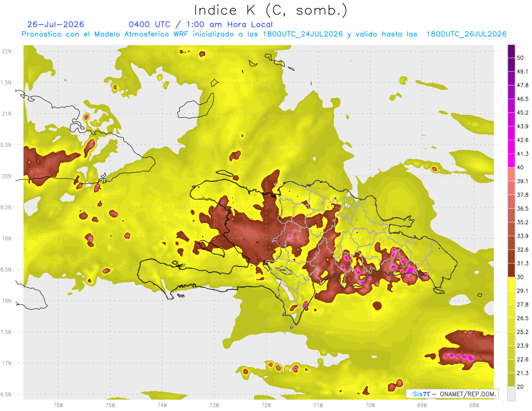Click the '30' color scale value

tap(520, 277)
